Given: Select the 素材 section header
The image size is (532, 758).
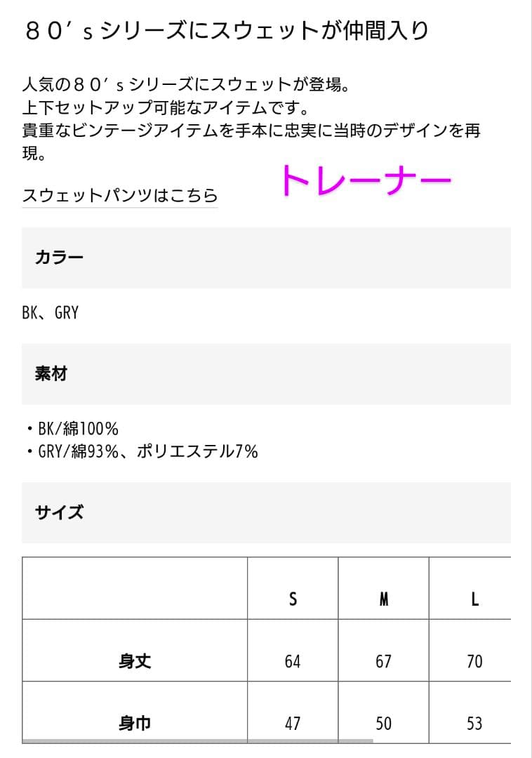Looking at the screenshot, I should pyautogui.click(x=51, y=373).
